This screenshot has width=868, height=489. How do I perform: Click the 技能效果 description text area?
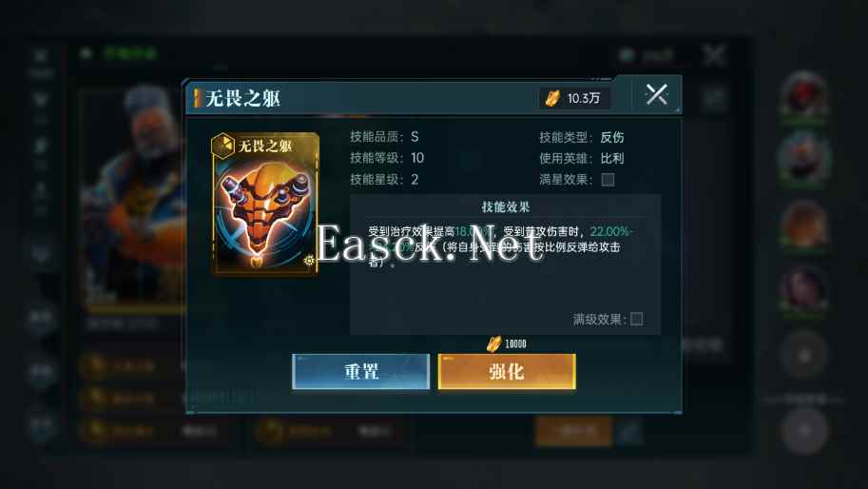[506, 264]
